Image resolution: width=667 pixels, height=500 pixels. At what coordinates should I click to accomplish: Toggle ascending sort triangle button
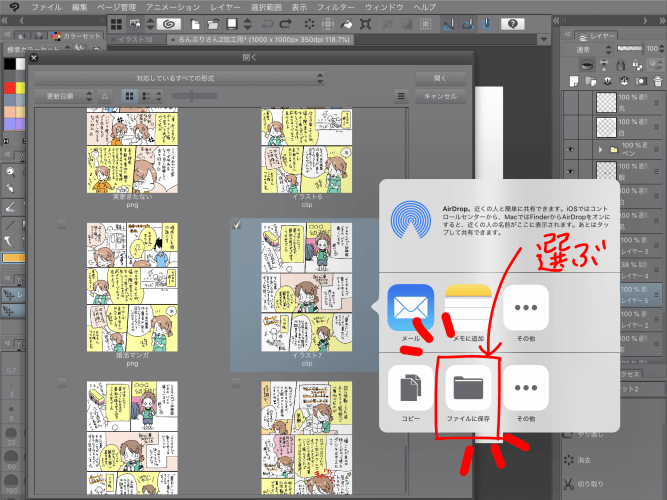[105, 97]
